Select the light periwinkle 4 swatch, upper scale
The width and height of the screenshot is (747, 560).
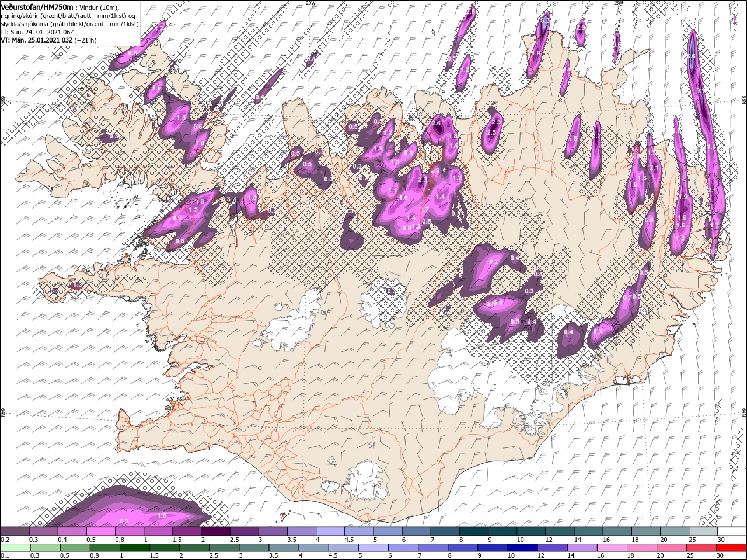pos(330,531)
